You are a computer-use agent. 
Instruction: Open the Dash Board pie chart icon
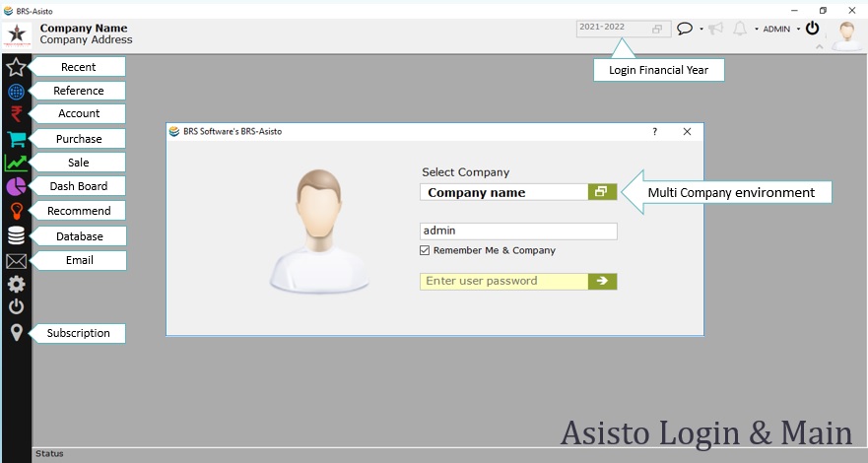point(17,187)
